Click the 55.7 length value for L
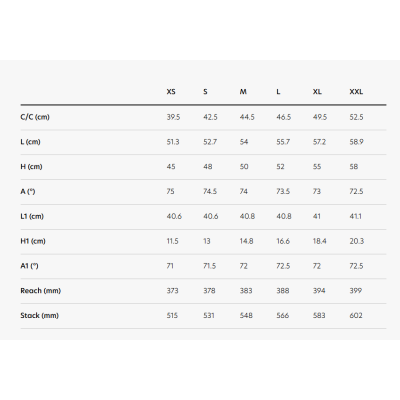400x400 pixels. 283,142
